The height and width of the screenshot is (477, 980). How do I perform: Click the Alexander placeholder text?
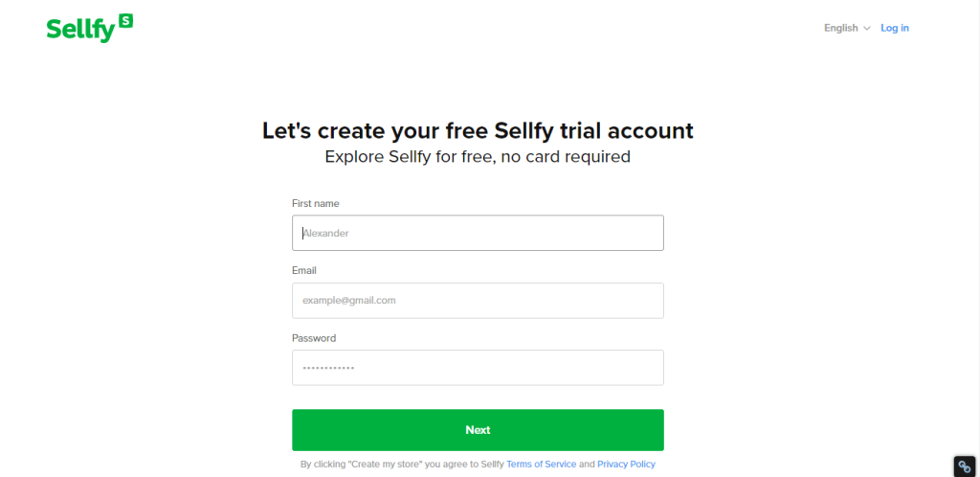[x=325, y=233]
